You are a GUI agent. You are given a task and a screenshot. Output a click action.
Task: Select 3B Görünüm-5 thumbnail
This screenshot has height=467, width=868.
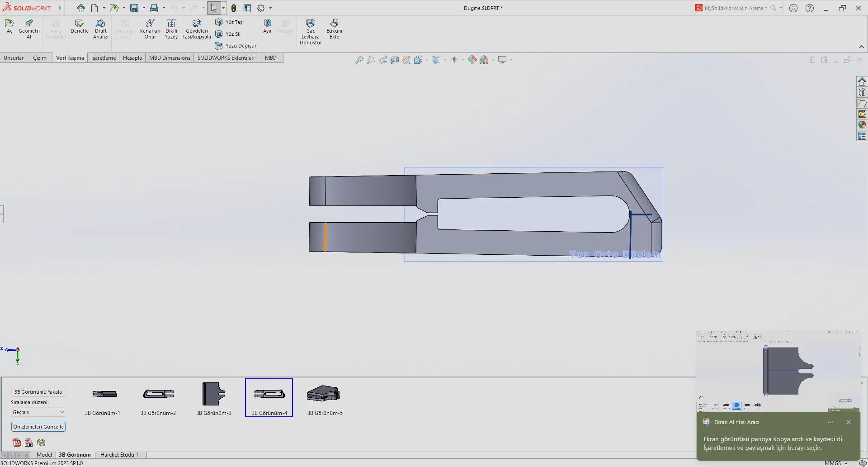325,398
